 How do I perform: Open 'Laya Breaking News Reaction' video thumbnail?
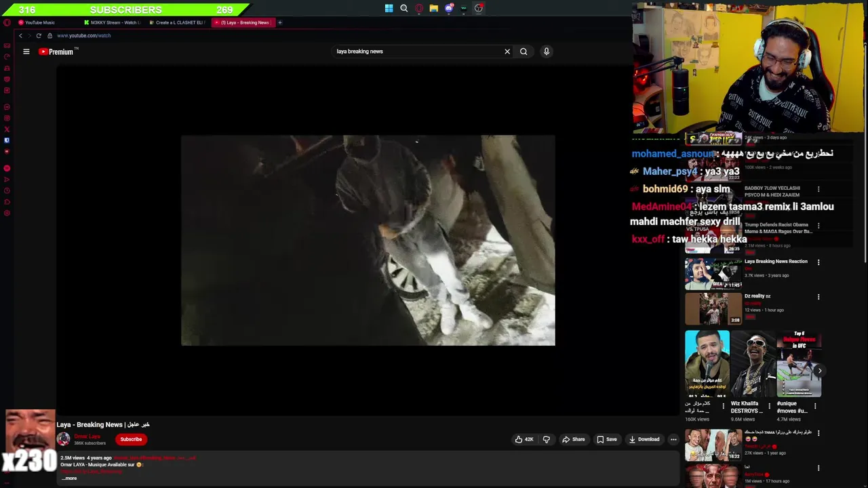point(713,274)
